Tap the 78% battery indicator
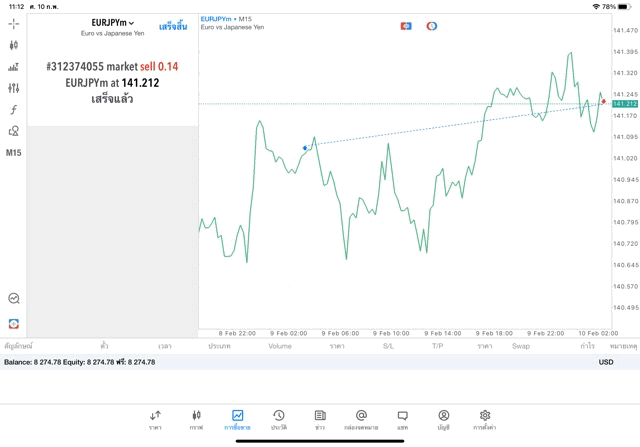Image resolution: width=640 pixels, height=447 pixels. [617, 7]
